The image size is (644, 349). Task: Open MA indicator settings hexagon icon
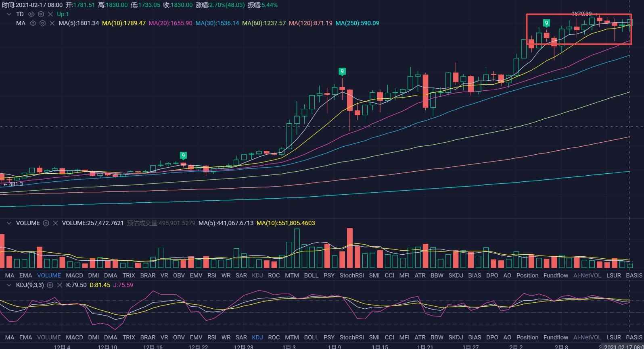point(42,23)
